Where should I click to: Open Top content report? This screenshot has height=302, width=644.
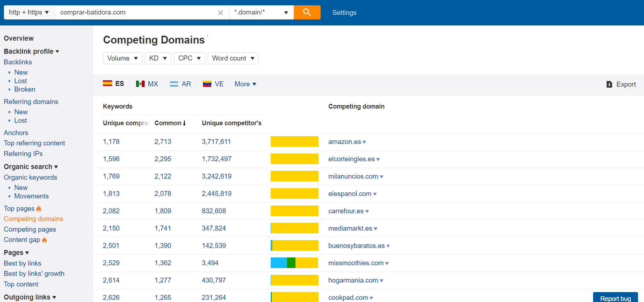coord(21,284)
